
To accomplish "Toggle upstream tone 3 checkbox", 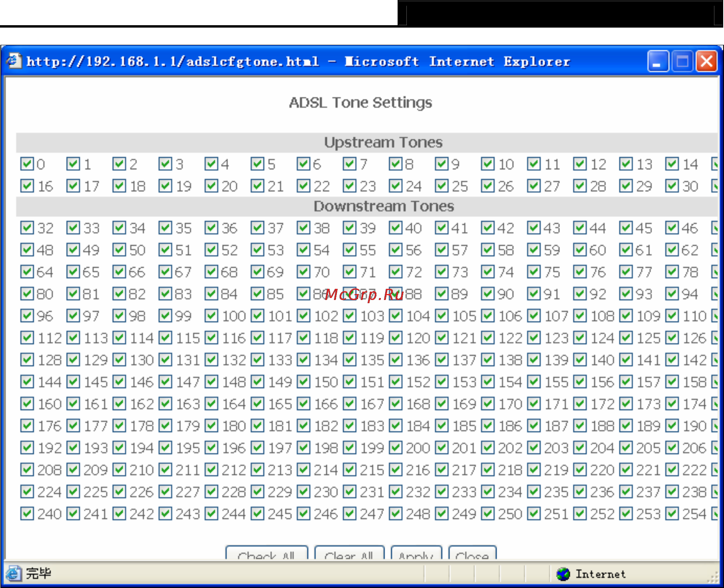I will [165, 164].
